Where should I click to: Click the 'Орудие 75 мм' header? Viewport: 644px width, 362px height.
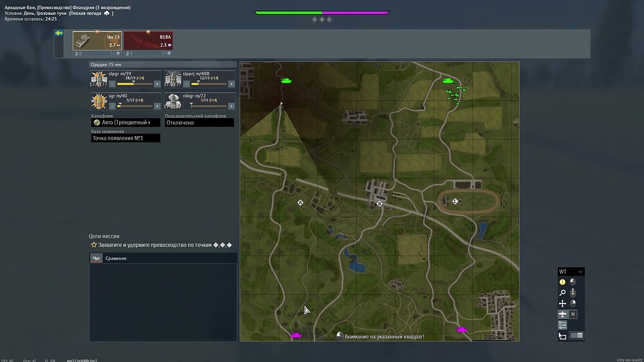point(163,64)
